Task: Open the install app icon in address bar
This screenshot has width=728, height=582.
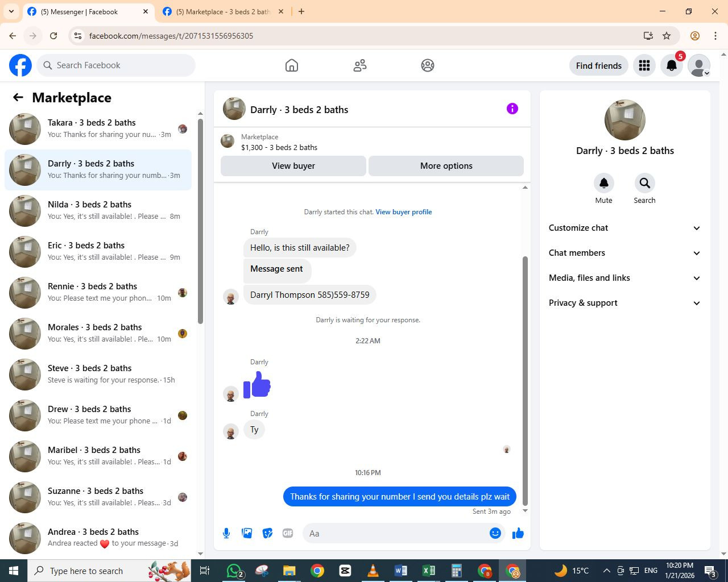Action: (648, 36)
